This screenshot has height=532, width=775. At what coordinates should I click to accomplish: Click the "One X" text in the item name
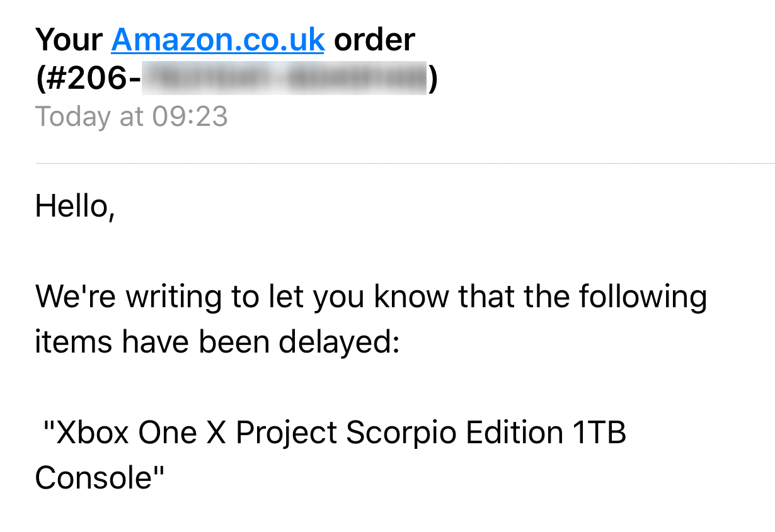[183, 433]
